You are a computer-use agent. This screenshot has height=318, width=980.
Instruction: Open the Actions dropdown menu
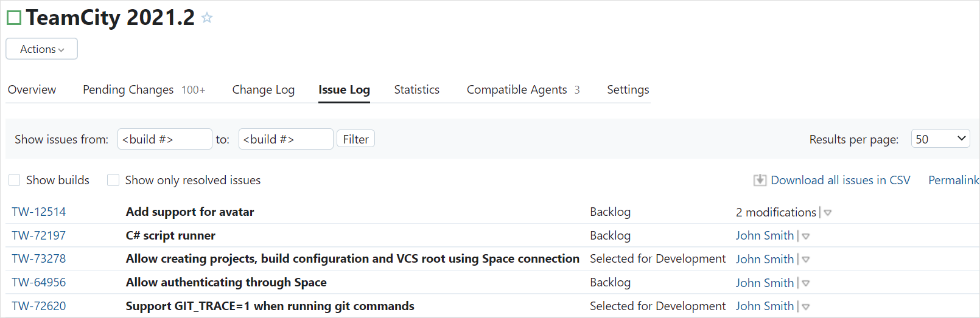(41, 49)
